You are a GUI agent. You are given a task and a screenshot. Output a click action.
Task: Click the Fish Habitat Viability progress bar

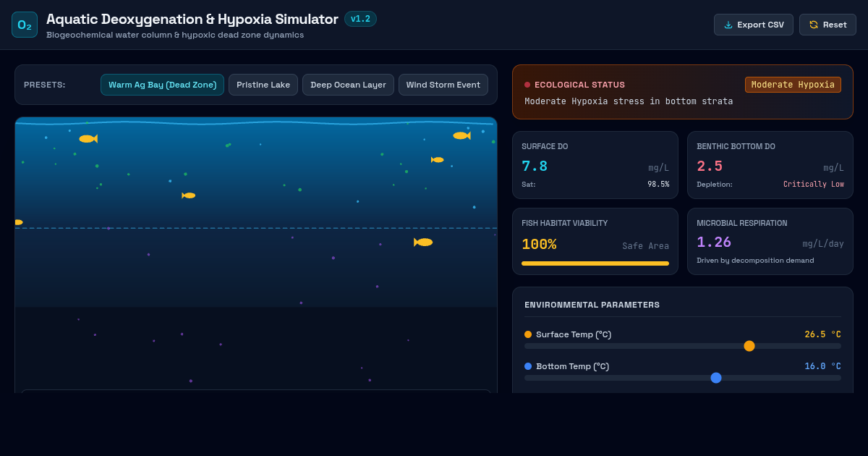pyautogui.click(x=595, y=263)
